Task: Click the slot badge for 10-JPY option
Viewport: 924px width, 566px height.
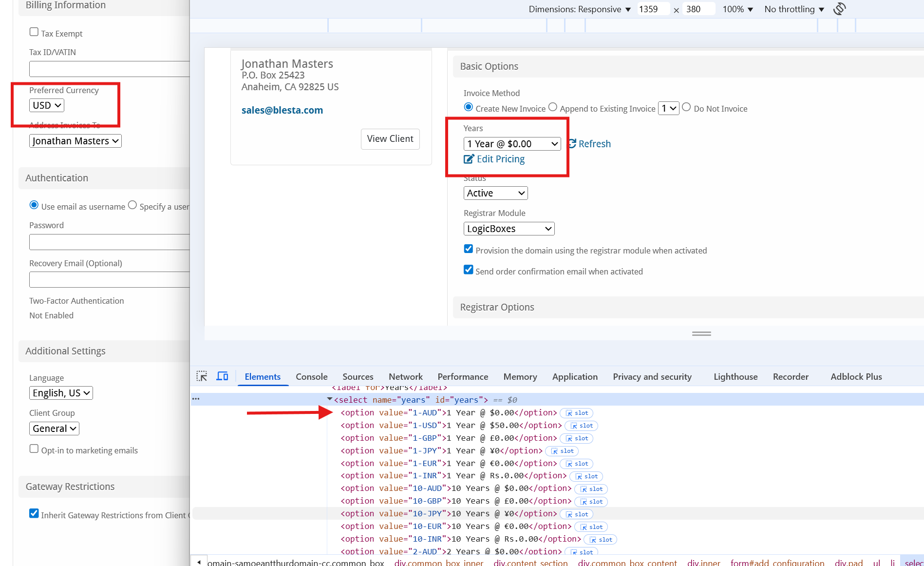Action: click(576, 514)
